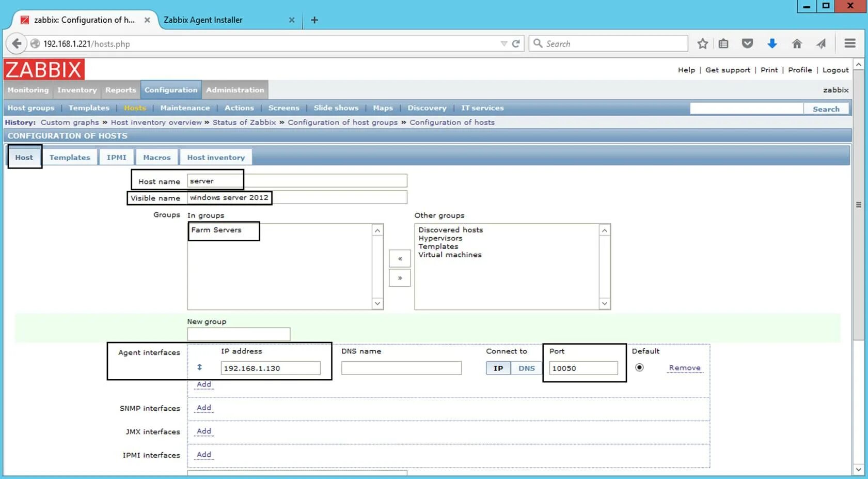
Task: Open the browser hamburger menu
Action: tap(850, 43)
